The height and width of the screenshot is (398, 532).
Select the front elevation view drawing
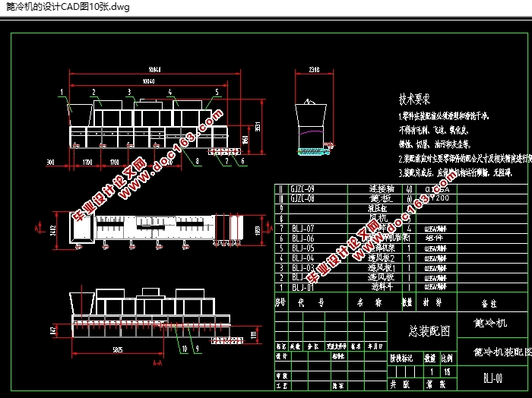(x=155, y=126)
